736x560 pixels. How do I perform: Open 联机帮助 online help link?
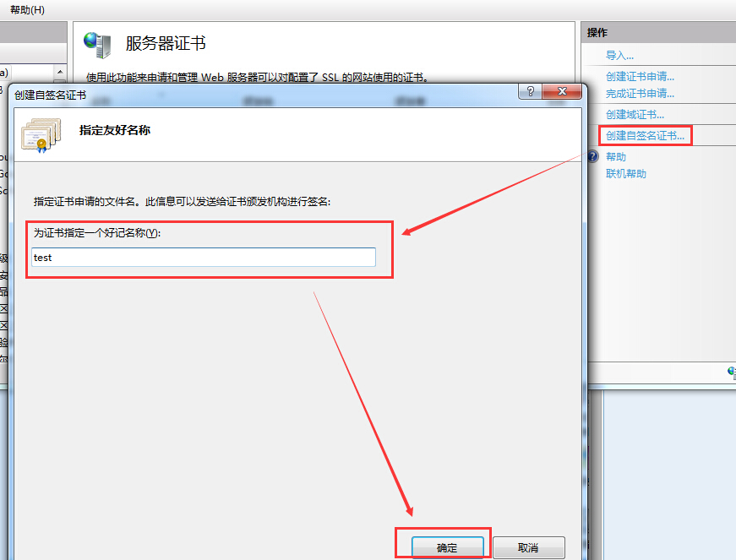point(626,174)
